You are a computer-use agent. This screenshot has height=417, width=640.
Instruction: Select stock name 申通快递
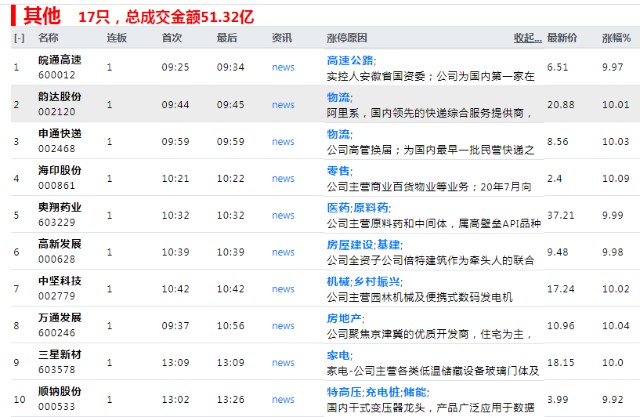pyautogui.click(x=60, y=133)
